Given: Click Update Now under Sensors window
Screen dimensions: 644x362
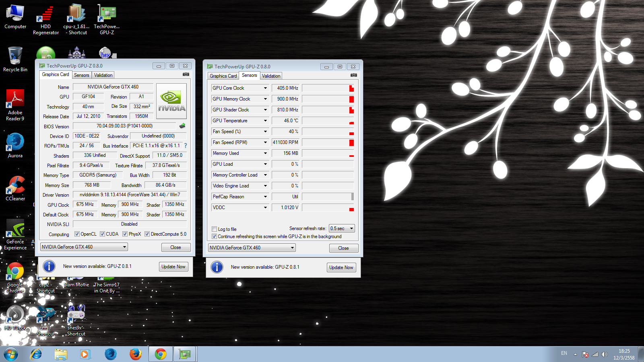Looking at the screenshot, I should pyautogui.click(x=341, y=267).
